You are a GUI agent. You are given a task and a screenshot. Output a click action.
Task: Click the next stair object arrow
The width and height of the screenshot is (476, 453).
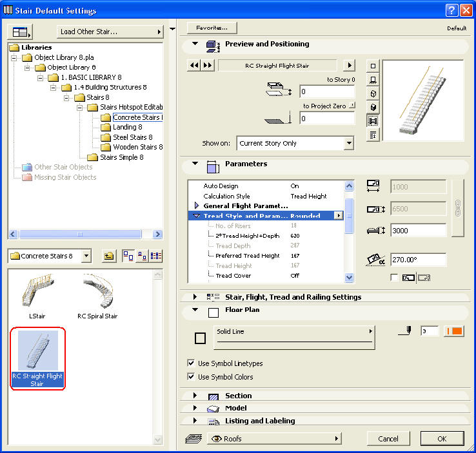(x=208, y=65)
